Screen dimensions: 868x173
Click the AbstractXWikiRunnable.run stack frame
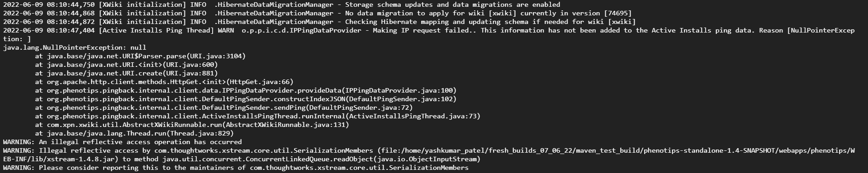tap(192, 125)
